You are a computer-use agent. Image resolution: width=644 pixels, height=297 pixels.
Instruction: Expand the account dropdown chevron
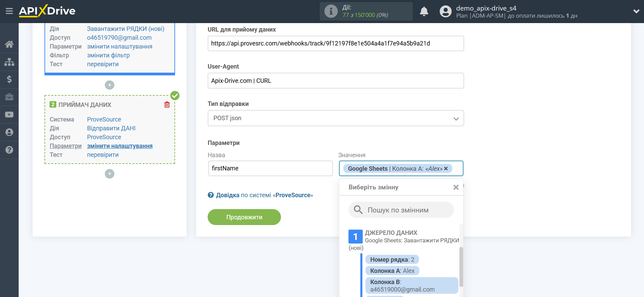(636, 11)
